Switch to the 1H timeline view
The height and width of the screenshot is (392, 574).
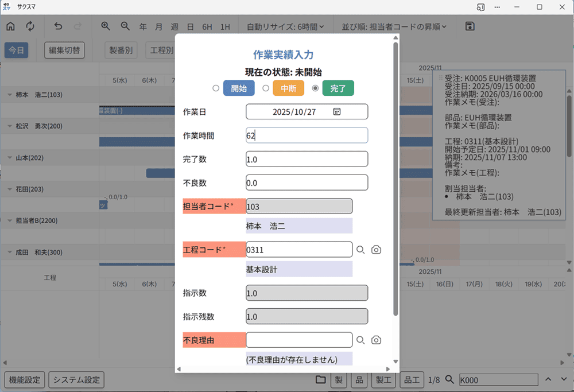coord(226,26)
